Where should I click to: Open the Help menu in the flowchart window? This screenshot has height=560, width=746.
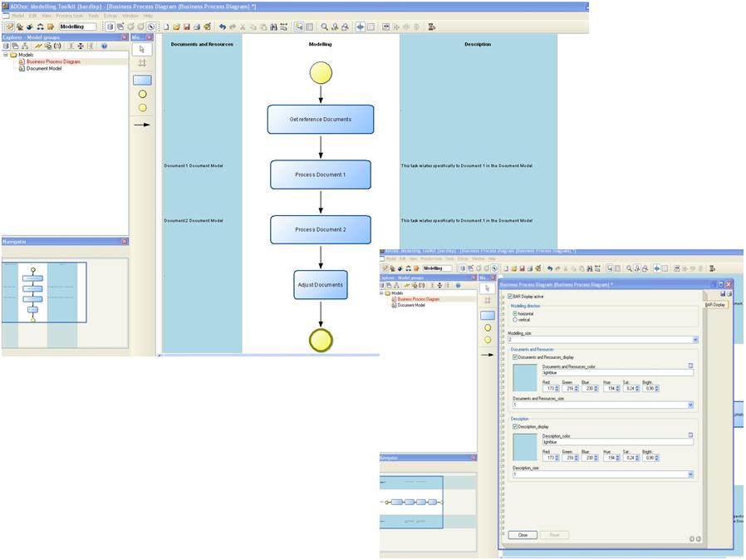pyautogui.click(x=148, y=16)
